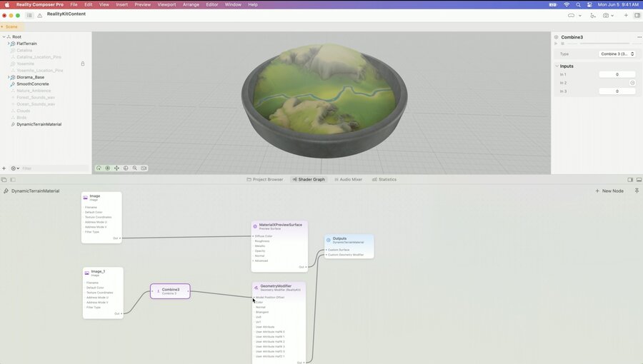Click the New Node button
643x364 pixels.
(x=609, y=191)
